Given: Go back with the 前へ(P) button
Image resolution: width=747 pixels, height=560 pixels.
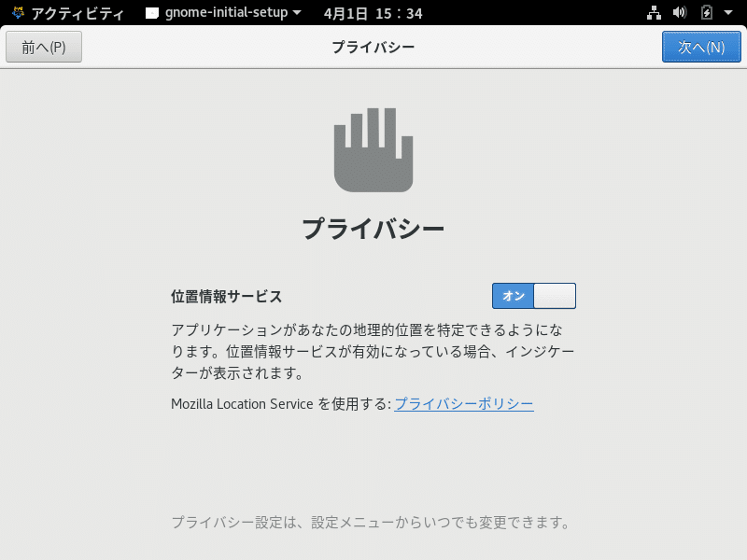Looking at the screenshot, I should click(x=44, y=47).
